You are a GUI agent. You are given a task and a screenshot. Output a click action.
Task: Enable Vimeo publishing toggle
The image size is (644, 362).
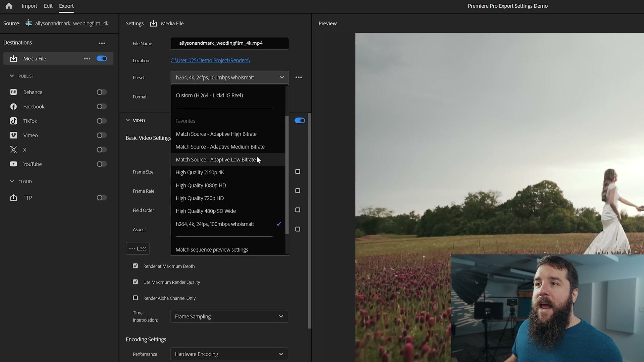pos(102,135)
